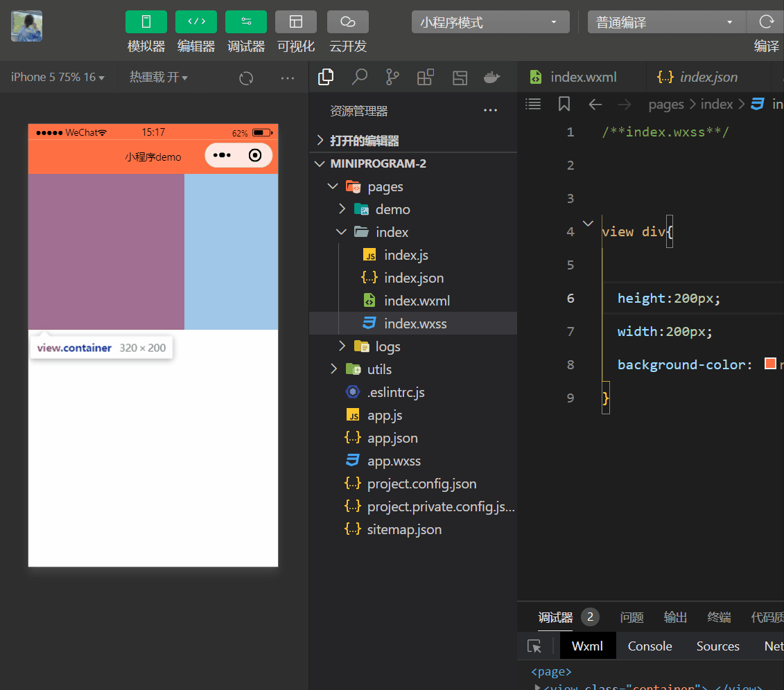Switch to the Console devtools tab

(x=650, y=646)
